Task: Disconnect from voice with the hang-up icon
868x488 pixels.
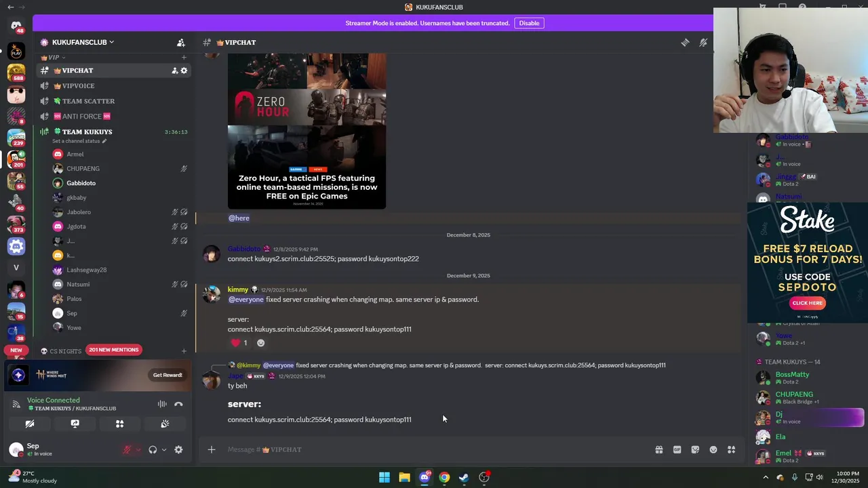Action: [178, 404]
